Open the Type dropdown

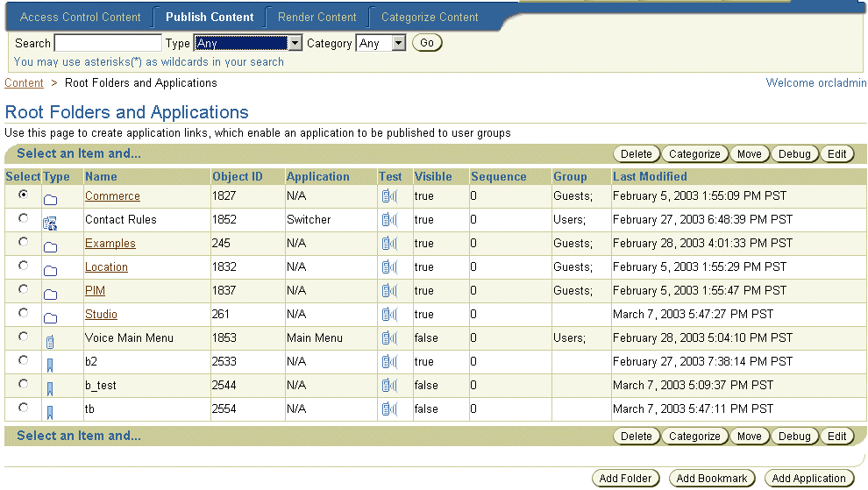click(x=248, y=43)
